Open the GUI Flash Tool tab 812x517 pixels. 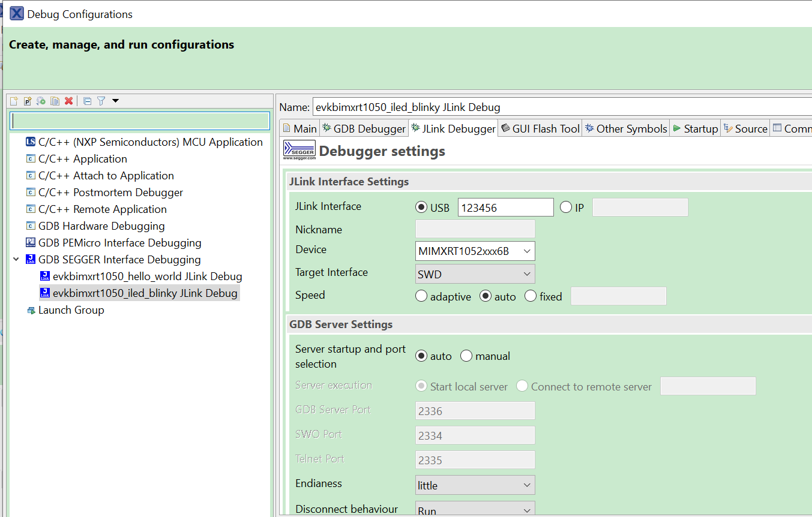coord(540,128)
